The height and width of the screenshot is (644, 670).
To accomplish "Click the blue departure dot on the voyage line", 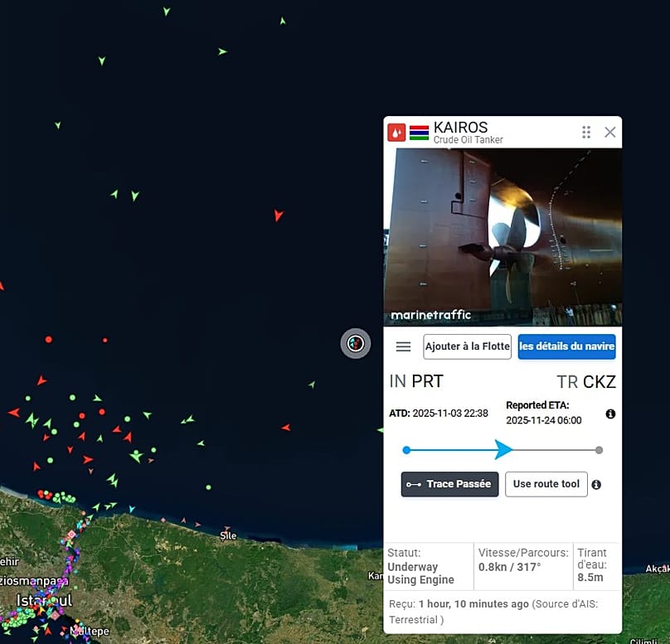I will tap(406, 450).
